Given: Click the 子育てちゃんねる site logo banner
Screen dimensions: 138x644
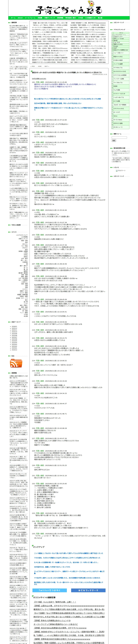Looking at the screenshot, I should click(69, 8).
